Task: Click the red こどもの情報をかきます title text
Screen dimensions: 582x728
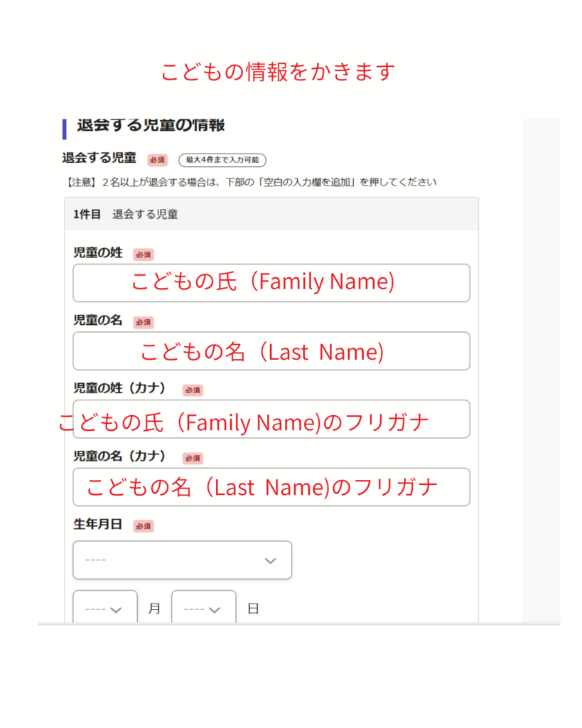Action: pos(277,72)
